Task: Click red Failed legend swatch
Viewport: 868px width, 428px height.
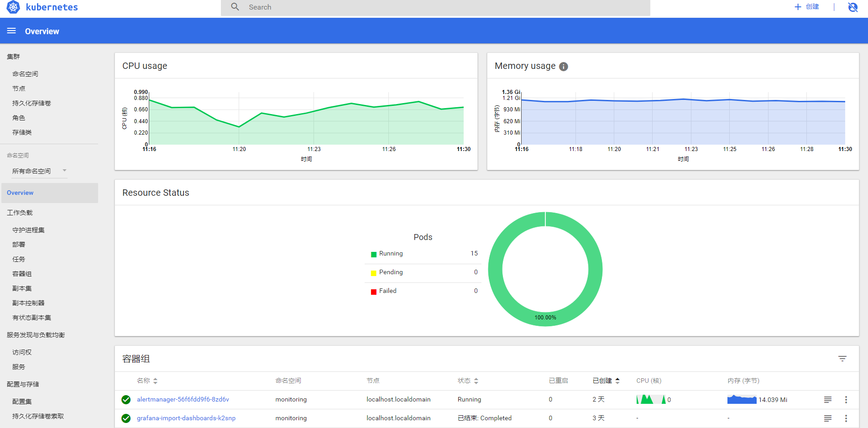Action: pyautogui.click(x=374, y=292)
